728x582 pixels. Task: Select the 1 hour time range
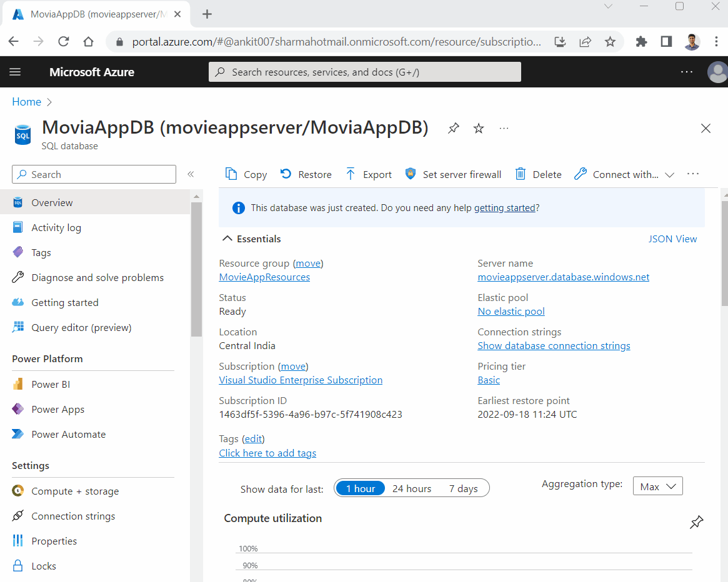(361, 488)
